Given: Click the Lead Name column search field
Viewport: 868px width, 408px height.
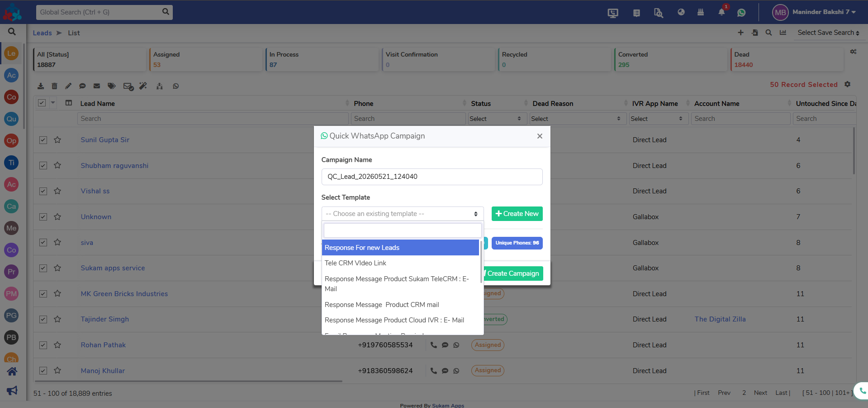Looking at the screenshot, I should [x=213, y=119].
